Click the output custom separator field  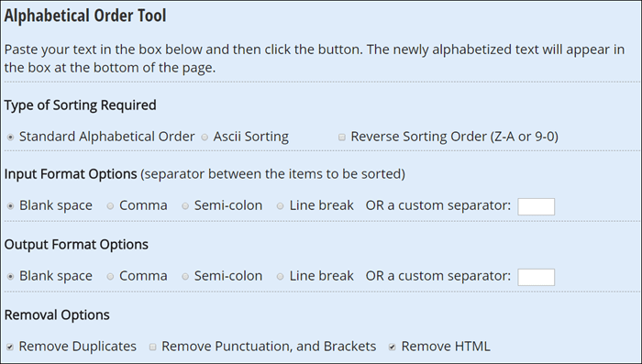tap(536, 277)
